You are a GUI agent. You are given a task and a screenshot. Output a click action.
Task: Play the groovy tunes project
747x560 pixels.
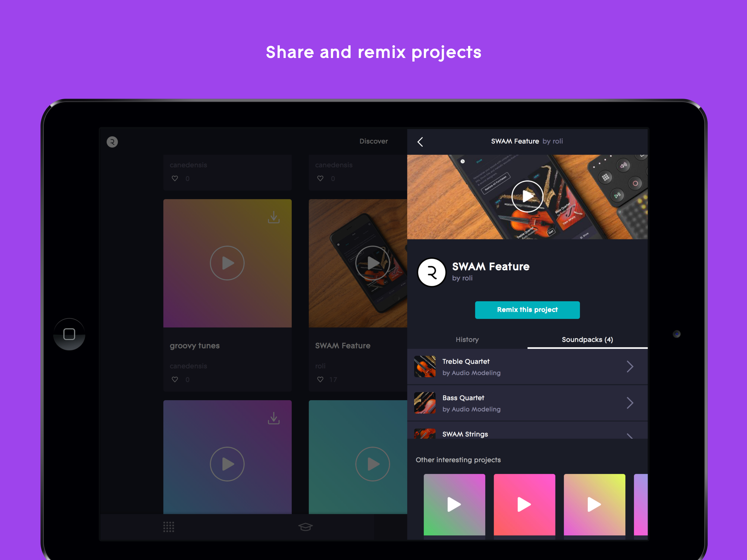[227, 263]
